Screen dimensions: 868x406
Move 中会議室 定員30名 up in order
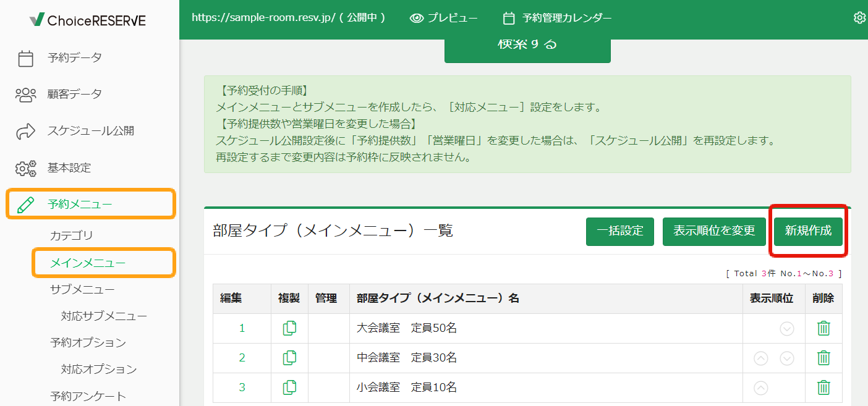pyautogui.click(x=761, y=358)
